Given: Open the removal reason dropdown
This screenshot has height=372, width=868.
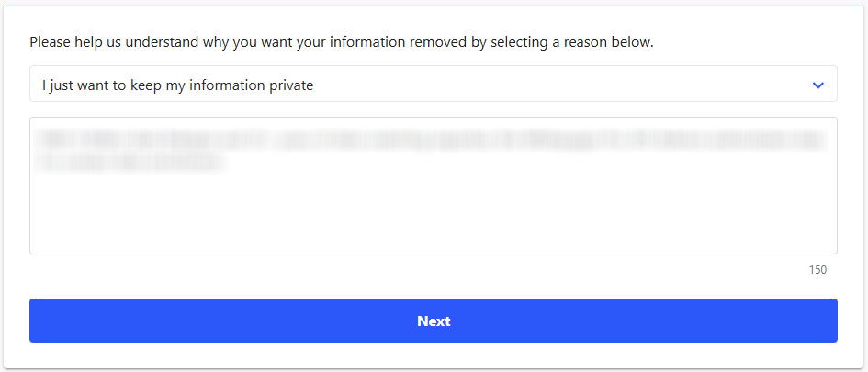Looking at the screenshot, I should (x=433, y=85).
